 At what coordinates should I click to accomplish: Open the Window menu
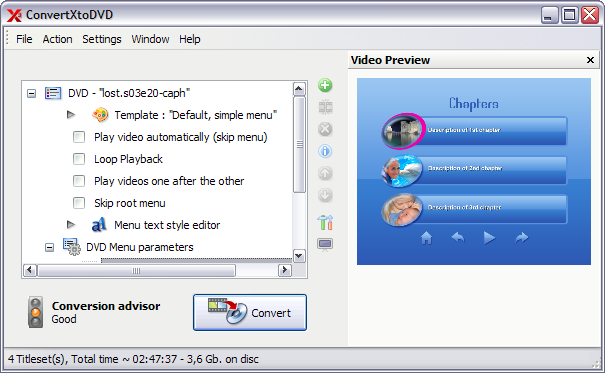(x=150, y=39)
